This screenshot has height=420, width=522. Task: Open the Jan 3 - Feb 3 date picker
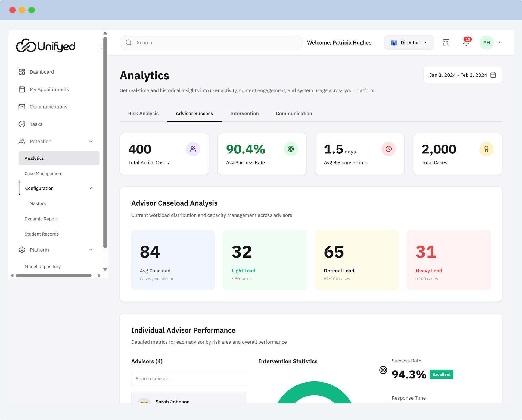[463, 75]
